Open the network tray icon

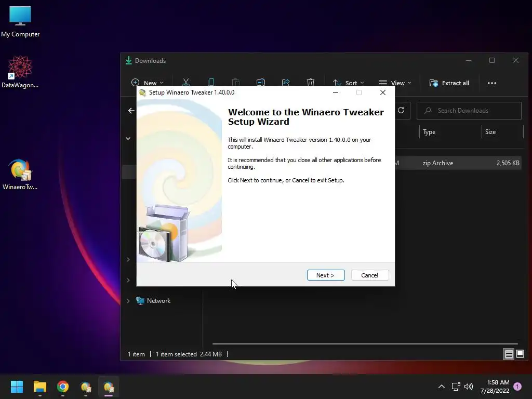456,387
